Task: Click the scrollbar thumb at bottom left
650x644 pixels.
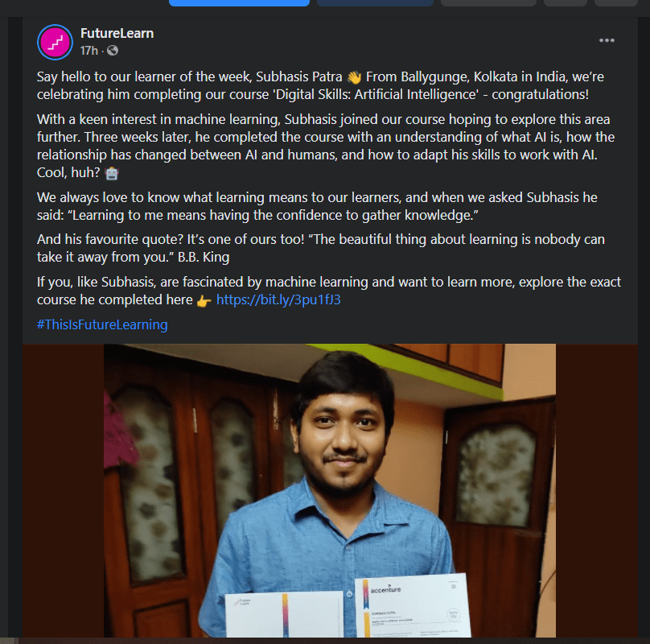Action: coord(9,641)
